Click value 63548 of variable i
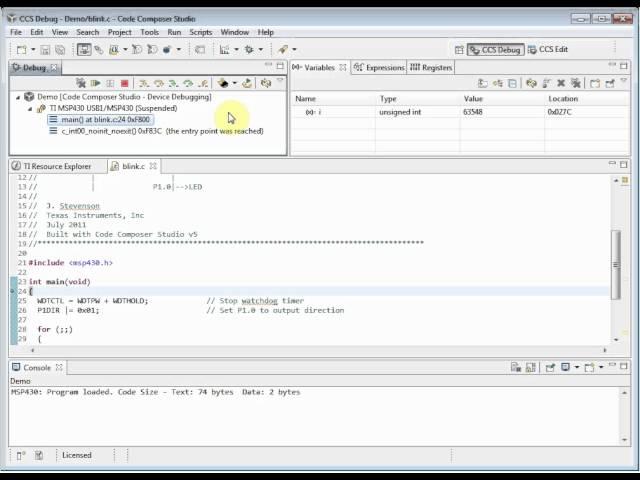The image size is (640, 480). [x=473, y=112]
